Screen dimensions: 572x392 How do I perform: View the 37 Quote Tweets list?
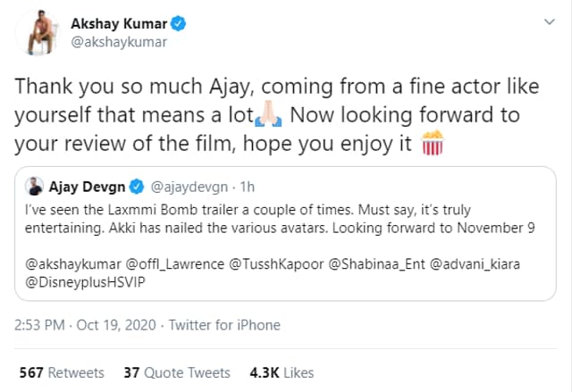point(177,372)
